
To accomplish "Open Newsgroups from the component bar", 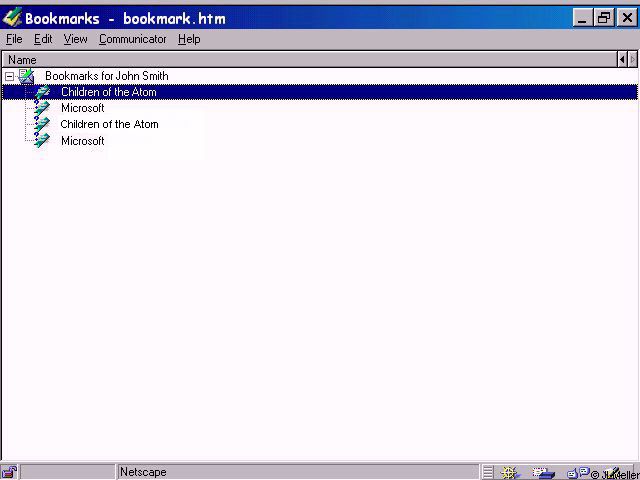I will pos(579,473).
